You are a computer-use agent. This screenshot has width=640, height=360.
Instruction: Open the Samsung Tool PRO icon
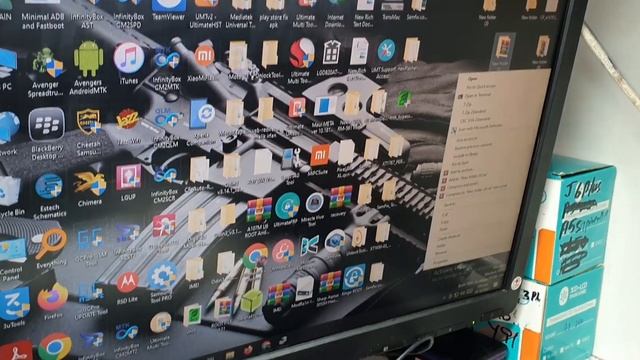(x=162, y=276)
